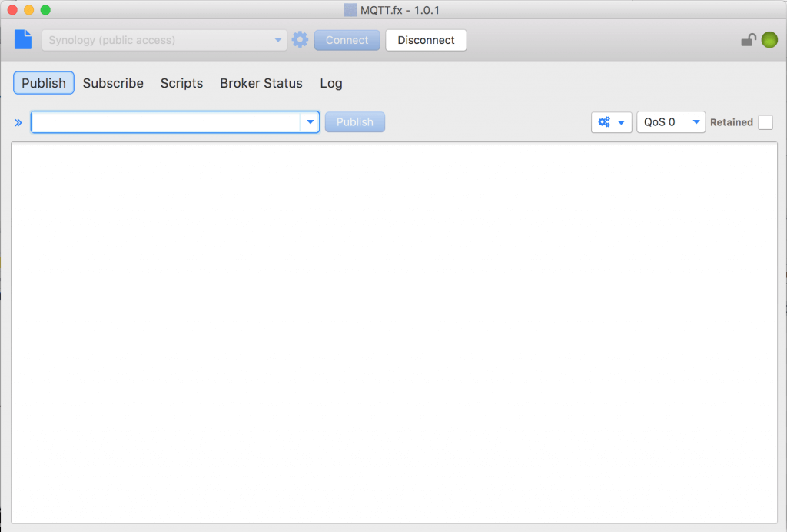
Task: Click inside the message payload text area
Action: point(394,332)
